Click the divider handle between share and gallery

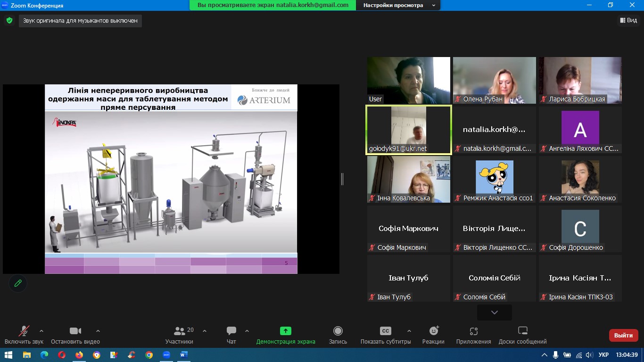(x=342, y=179)
